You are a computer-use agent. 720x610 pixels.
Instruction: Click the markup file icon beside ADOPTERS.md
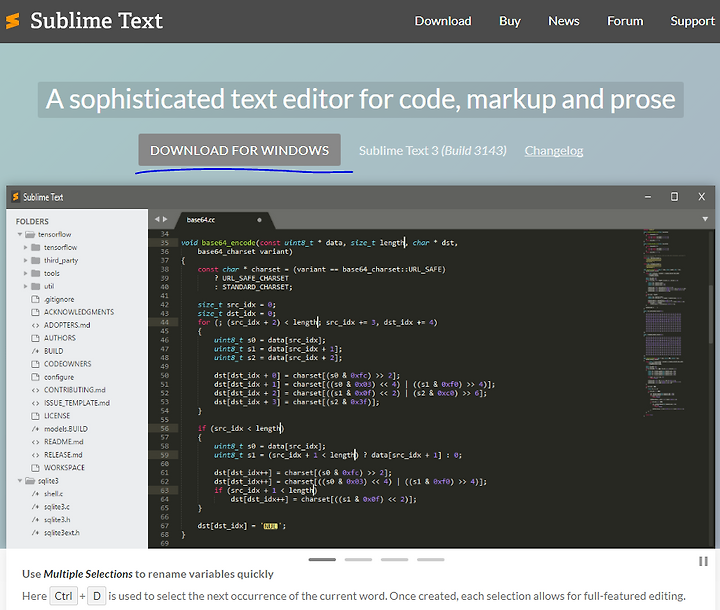(35, 325)
